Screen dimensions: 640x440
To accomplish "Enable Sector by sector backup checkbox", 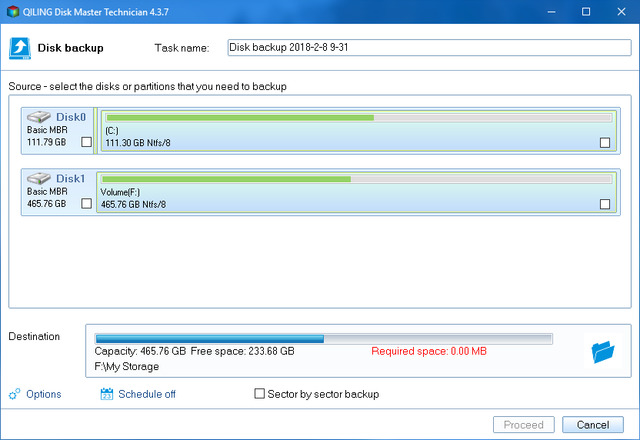I will 261,394.
